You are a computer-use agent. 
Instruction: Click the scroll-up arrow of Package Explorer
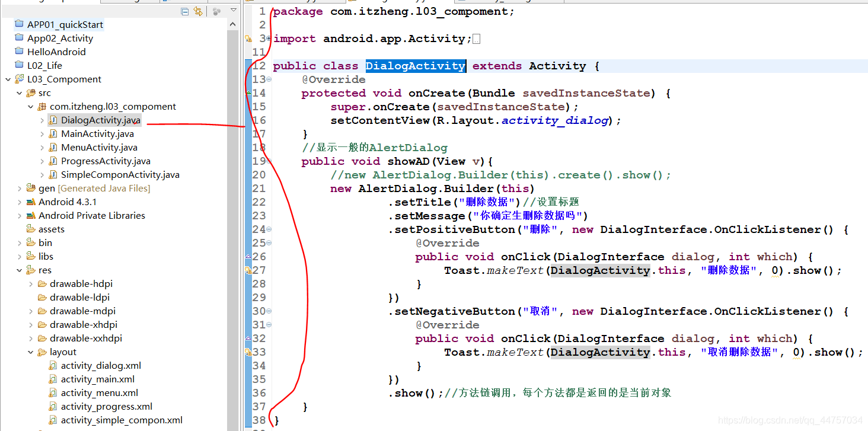pos(233,24)
